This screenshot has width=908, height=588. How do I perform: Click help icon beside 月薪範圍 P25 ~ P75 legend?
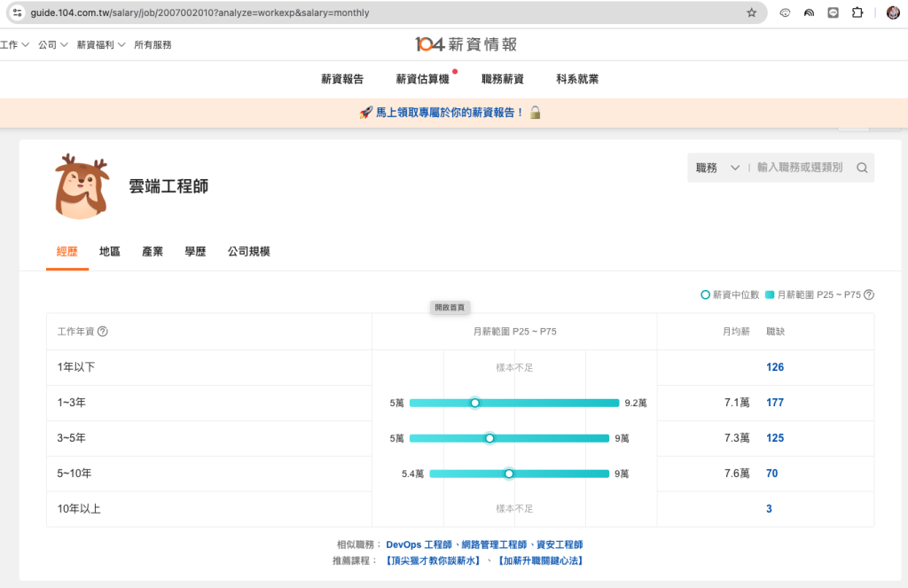(x=869, y=295)
